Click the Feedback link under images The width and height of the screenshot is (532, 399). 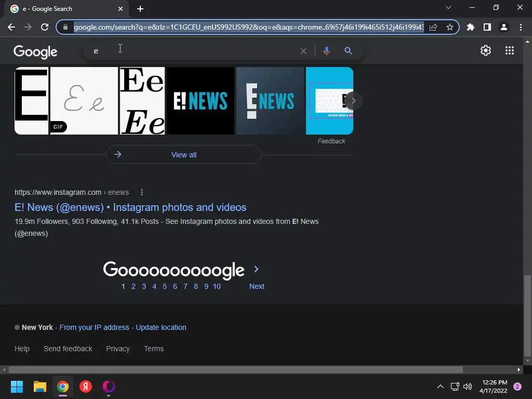click(x=331, y=141)
